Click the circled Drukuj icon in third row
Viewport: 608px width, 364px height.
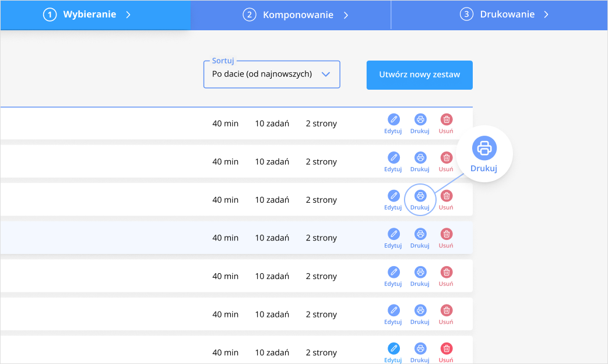(420, 196)
